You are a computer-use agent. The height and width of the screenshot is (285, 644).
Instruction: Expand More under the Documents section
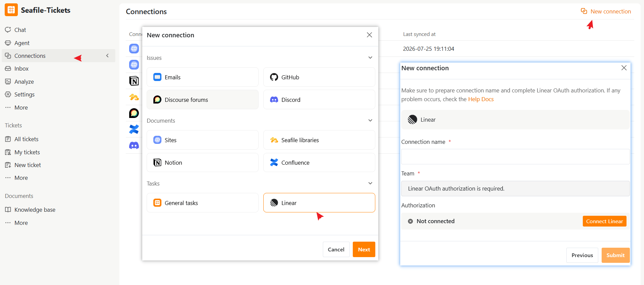click(21, 223)
